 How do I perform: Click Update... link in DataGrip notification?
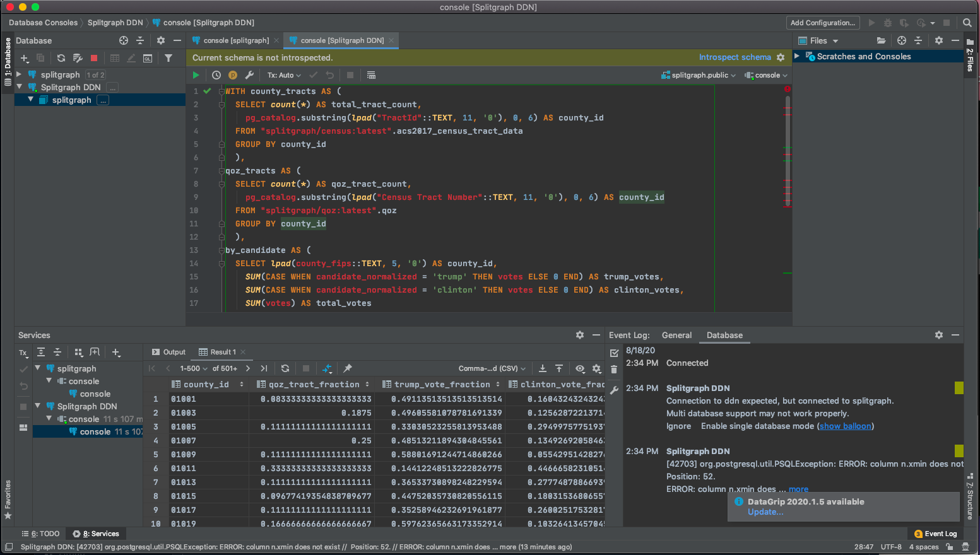pyautogui.click(x=765, y=512)
